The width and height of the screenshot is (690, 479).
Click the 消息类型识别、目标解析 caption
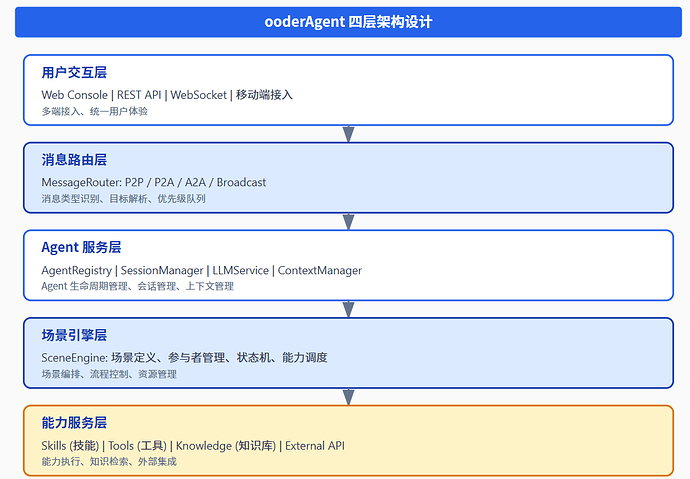tap(123, 199)
